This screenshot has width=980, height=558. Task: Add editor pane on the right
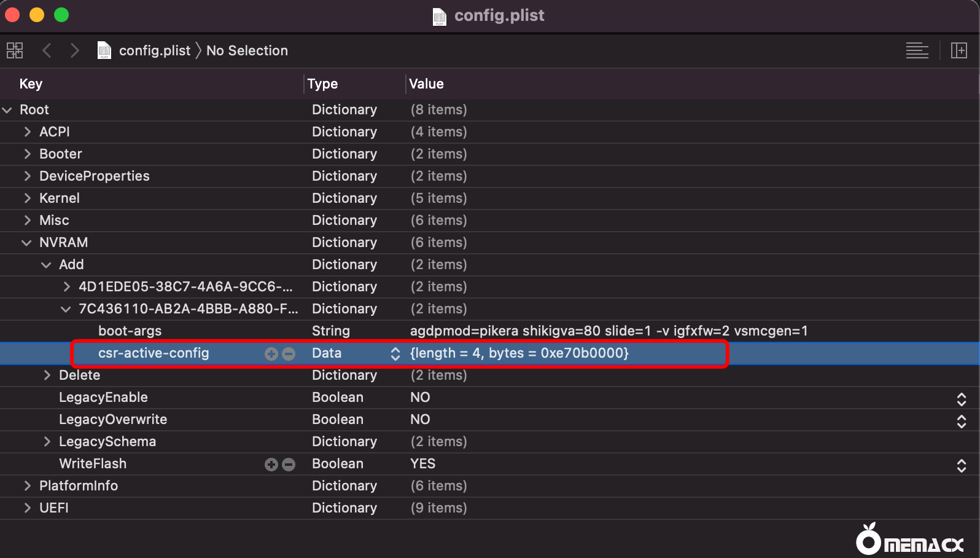point(959,50)
